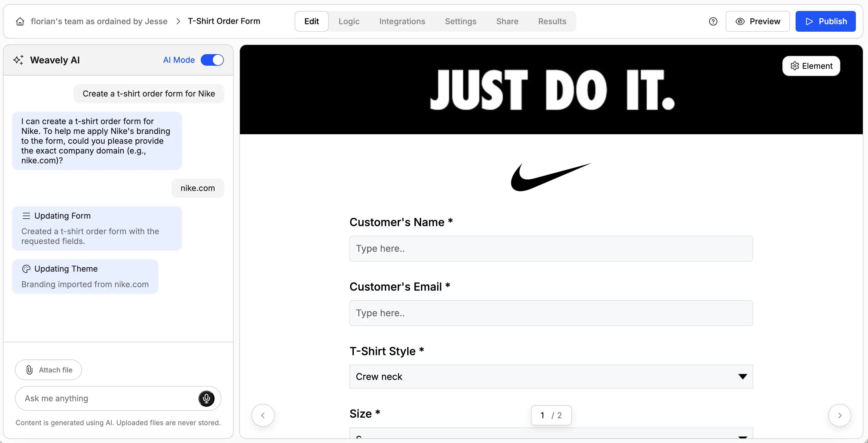
Task: Go to the next form page with the right arrow
Action: pyautogui.click(x=840, y=415)
